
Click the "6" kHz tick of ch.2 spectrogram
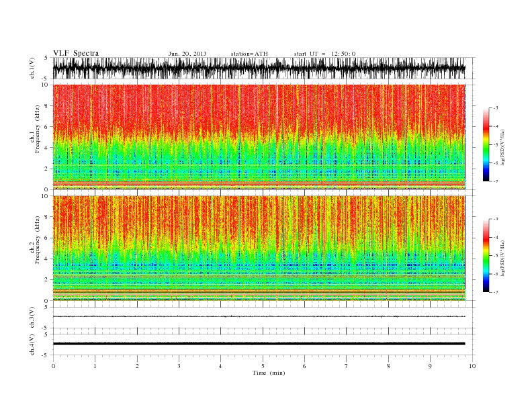[x=46, y=238]
